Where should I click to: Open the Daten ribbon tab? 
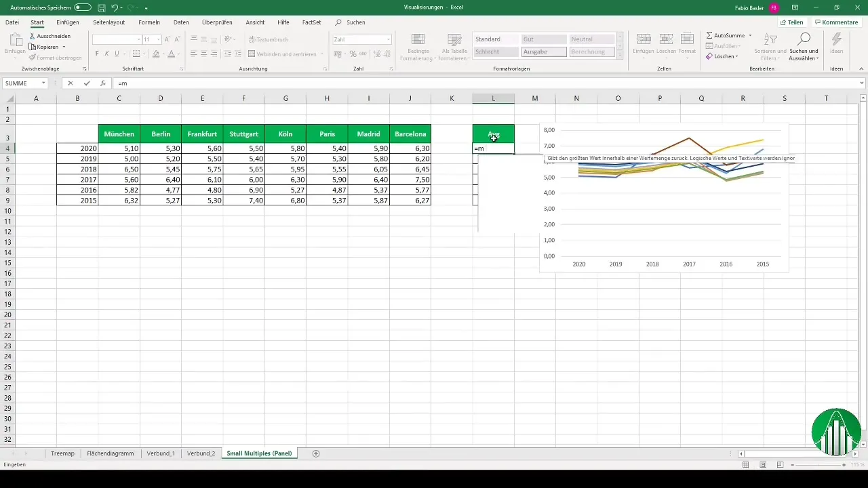(x=181, y=22)
